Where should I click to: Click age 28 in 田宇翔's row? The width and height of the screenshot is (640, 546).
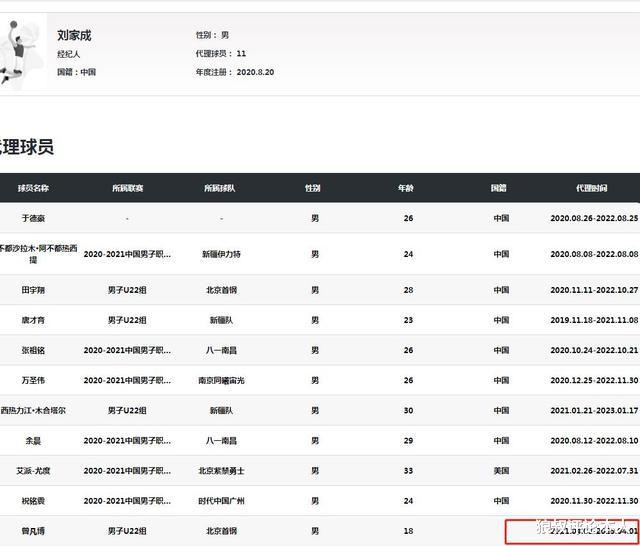tap(409, 290)
